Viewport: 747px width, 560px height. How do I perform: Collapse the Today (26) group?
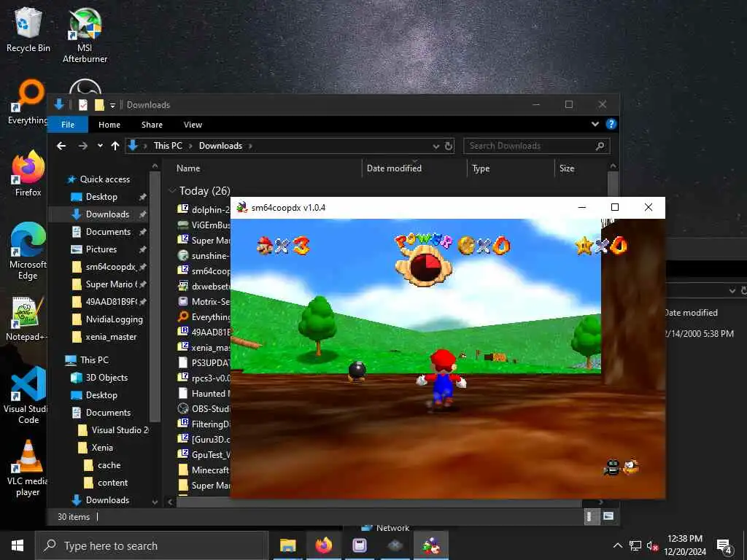(172, 191)
